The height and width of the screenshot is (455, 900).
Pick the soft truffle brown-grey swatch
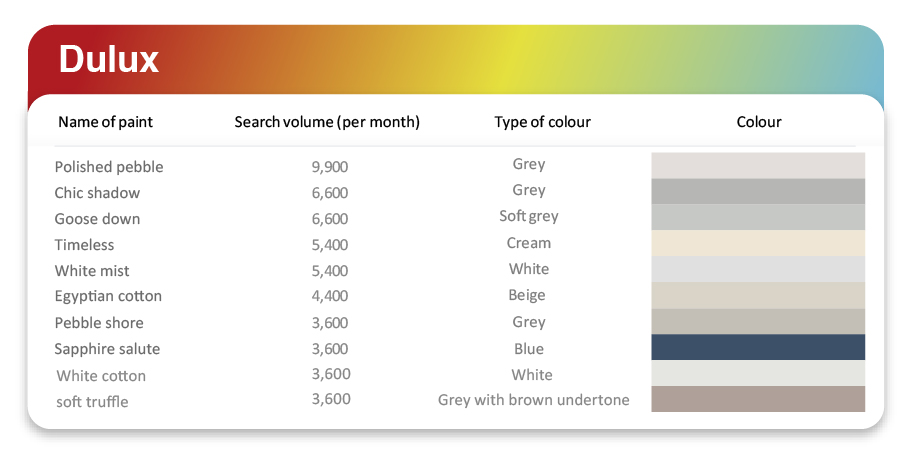(x=757, y=399)
